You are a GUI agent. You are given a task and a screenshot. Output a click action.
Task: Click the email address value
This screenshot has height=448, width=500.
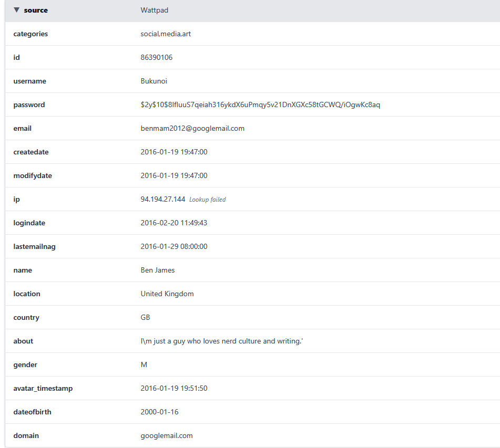click(x=192, y=128)
